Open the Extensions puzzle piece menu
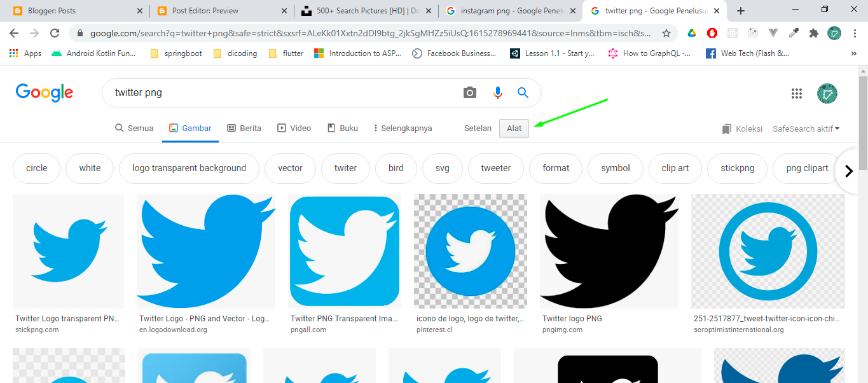This screenshot has height=383, width=868. [814, 33]
